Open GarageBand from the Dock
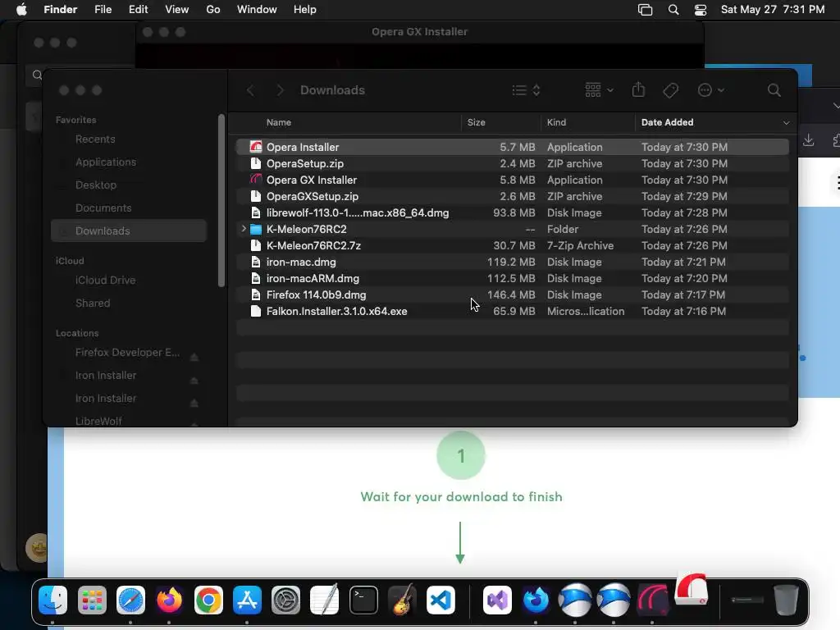This screenshot has width=840, height=630. pyautogui.click(x=402, y=600)
